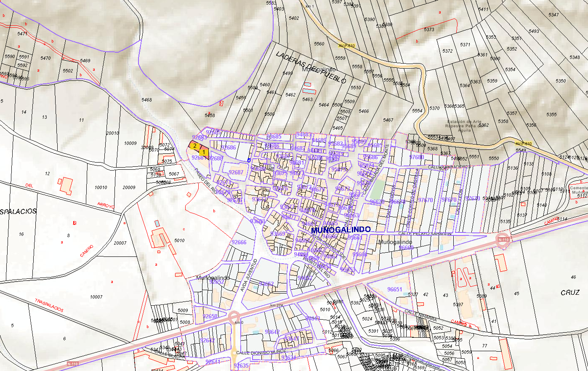Image resolution: width=588 pixels, height=371 pixels.
Task: Select the green plot beside Calle Segovia
Action: coord(378,190)
